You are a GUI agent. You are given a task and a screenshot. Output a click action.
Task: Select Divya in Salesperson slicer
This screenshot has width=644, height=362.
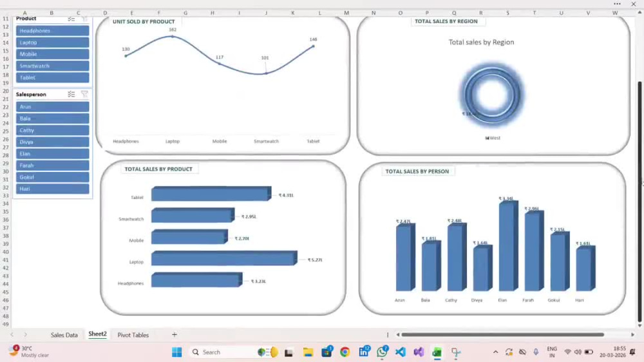point(53,142)
